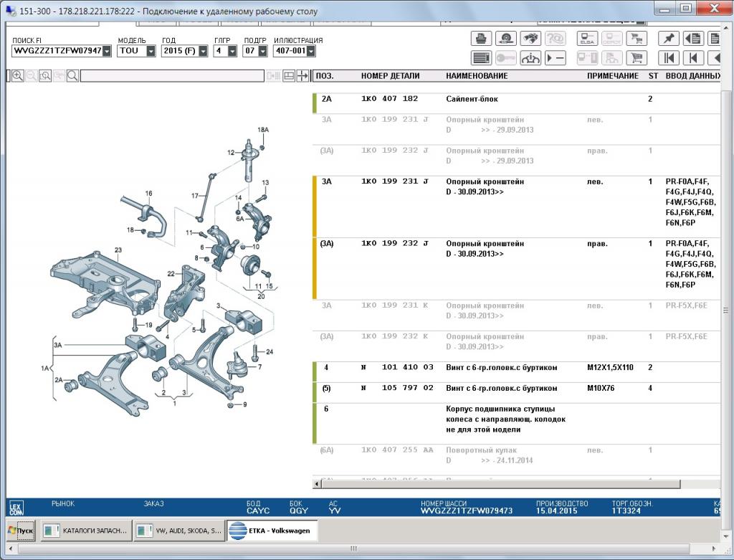Image resolution: width=734 pixels, height=560 pixels.
Task: Click the 1T3324 trade designation in status bar
Action: (626, 511)
